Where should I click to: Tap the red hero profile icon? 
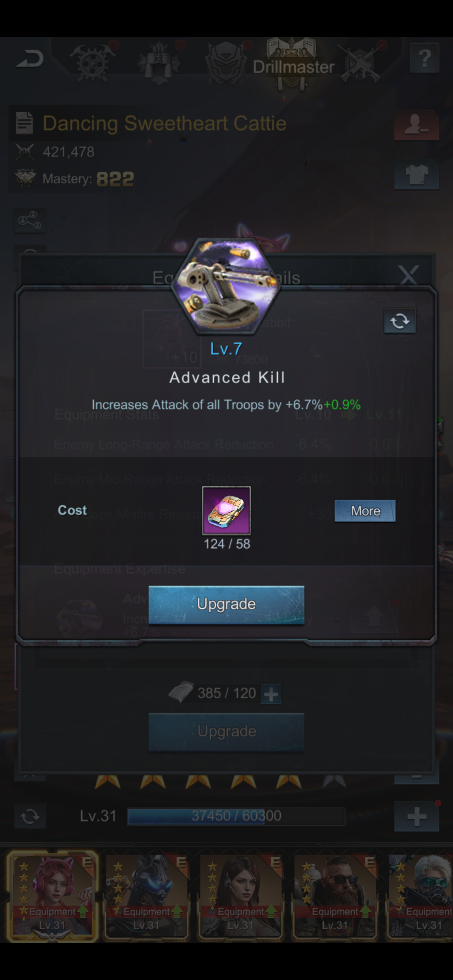tap(417, 125)
